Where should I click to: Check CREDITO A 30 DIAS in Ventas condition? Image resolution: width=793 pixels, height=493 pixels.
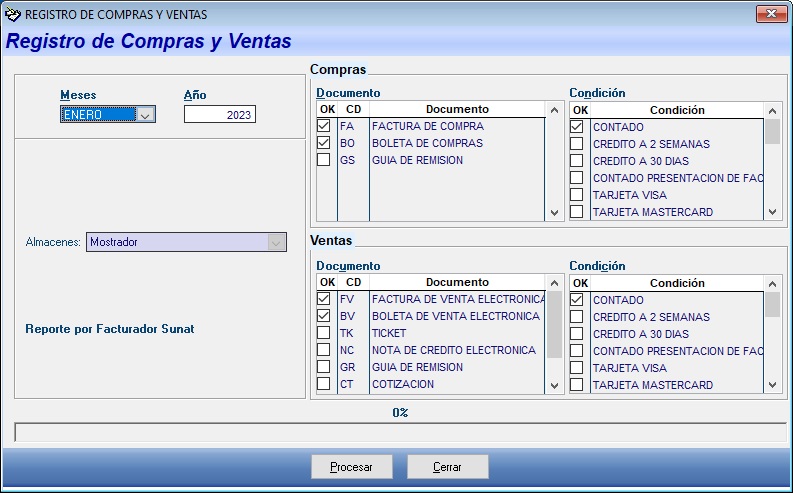point(577,334)
